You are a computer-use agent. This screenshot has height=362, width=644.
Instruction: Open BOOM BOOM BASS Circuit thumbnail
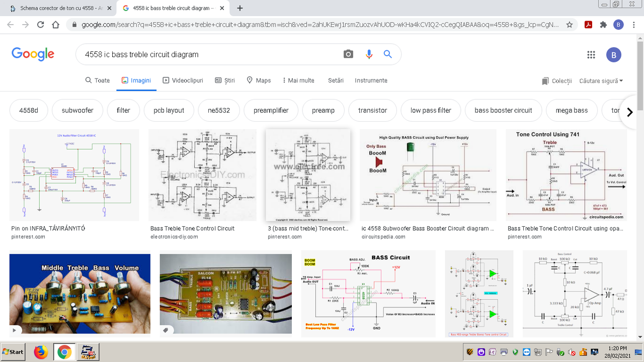pyautogui.click(x=368, y=294)
